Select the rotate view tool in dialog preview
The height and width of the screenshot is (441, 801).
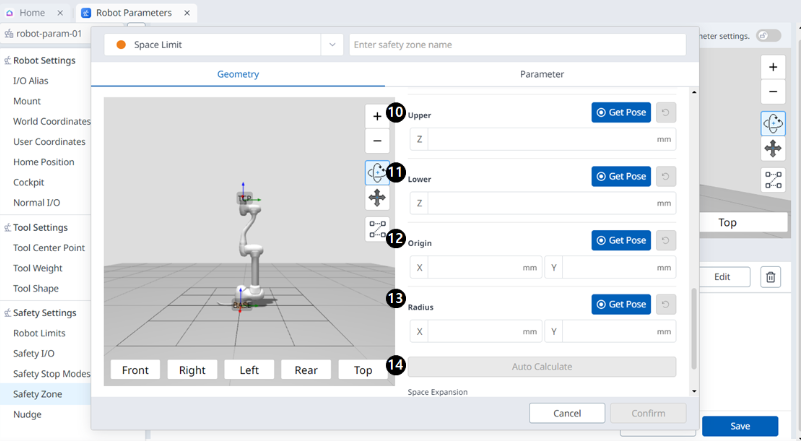click(377, 172)
